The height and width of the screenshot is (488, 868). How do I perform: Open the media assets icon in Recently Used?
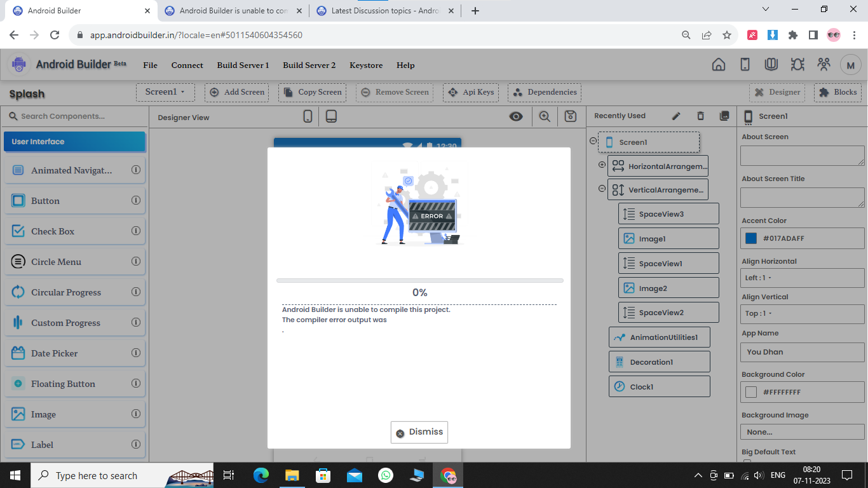[724, 116]
